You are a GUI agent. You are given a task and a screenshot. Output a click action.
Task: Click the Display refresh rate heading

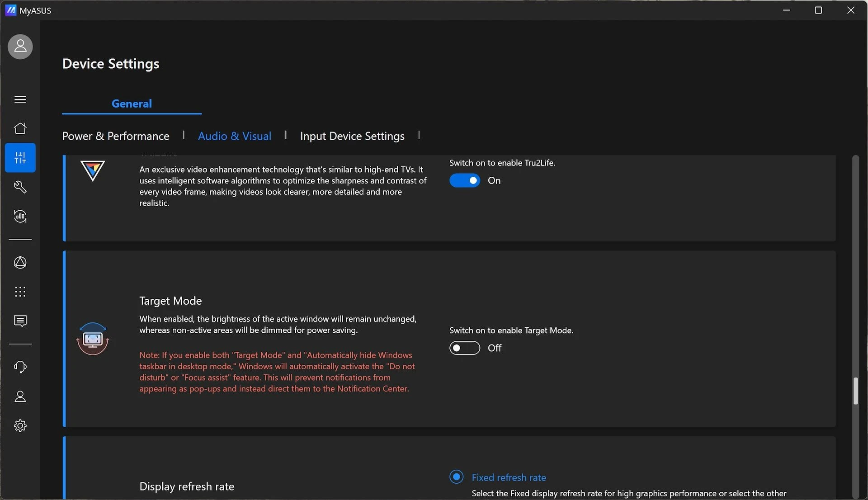tap(187, 486)
